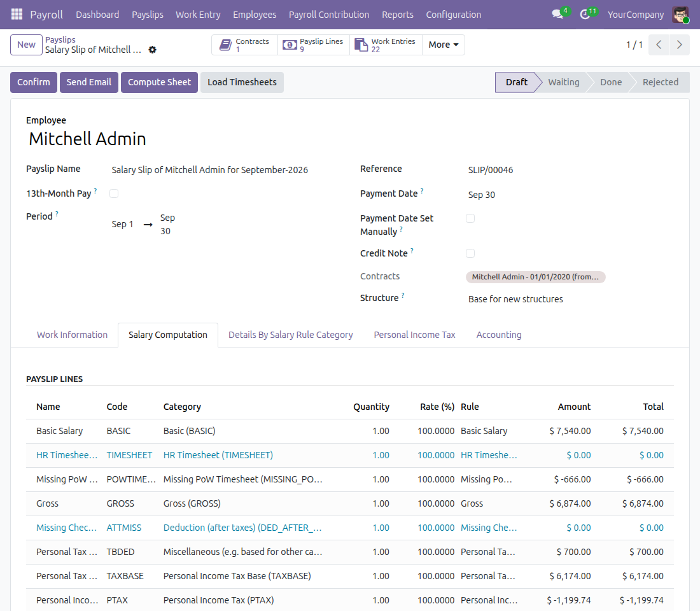The width and height of the screenshot is (700, 611).
Task: Open the Work Entry menu
Action: coord(198,14)
